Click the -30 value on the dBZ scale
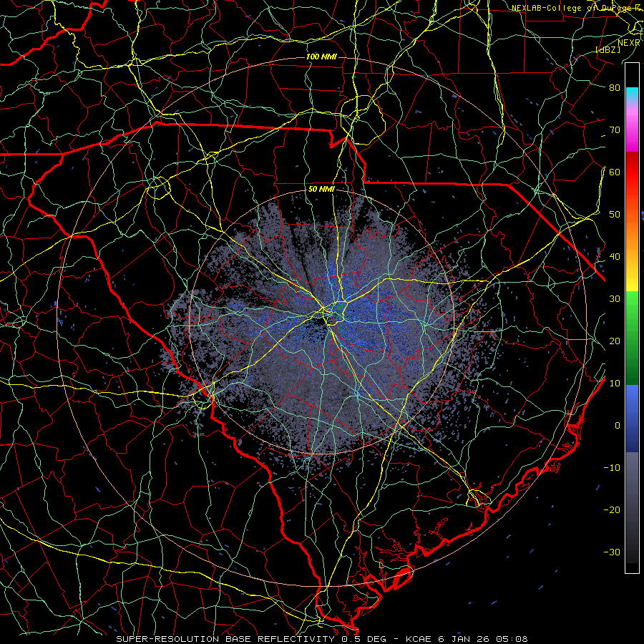Screen dimensions: 644x644 pos(612,552)
